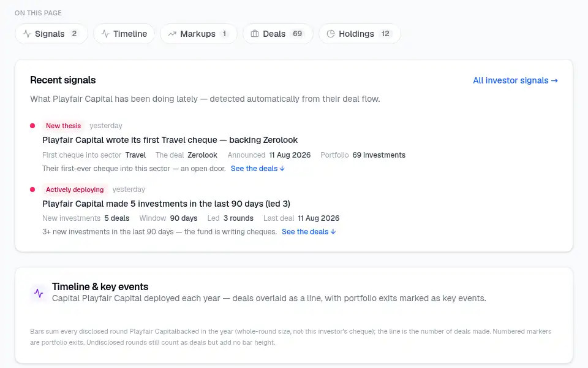Click red dot next to Actively deploying signal
This screenshot has height=368, width=588.
(32, 190)
